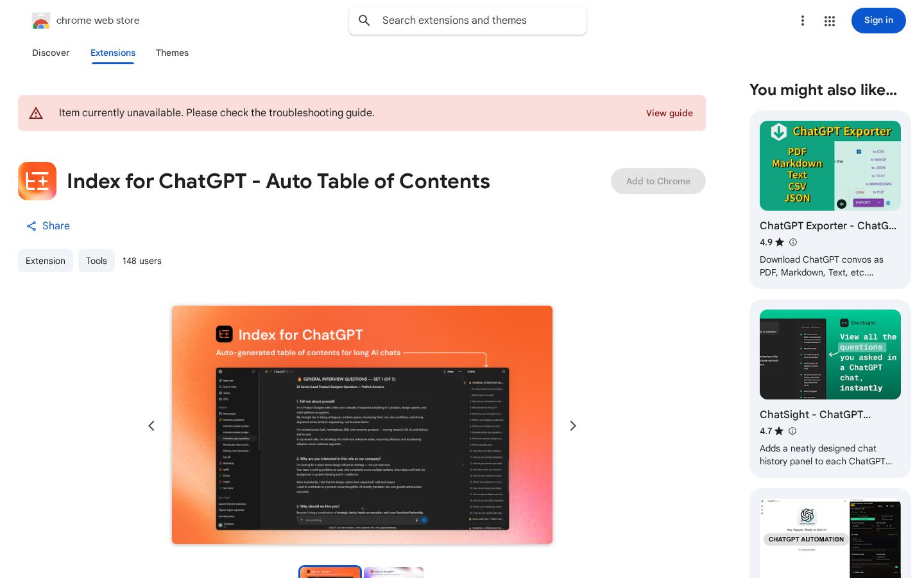Click the Index for ChatGPT extension icon
The image size is (924, 578).
(37, 181)
